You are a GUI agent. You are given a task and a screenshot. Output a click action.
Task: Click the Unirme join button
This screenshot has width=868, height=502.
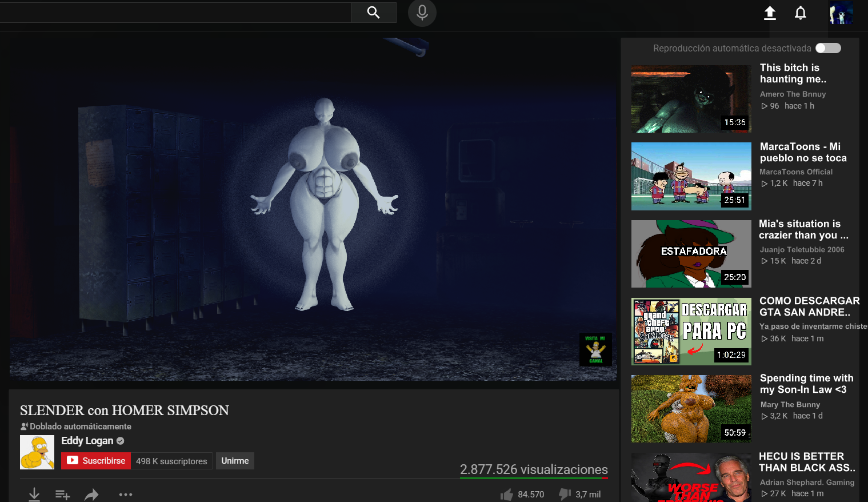click(x=235, y=461)
